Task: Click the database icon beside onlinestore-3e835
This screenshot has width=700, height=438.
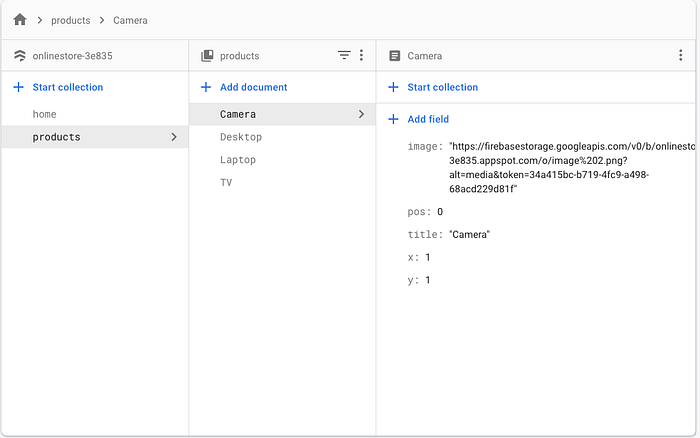Action: 19,56
